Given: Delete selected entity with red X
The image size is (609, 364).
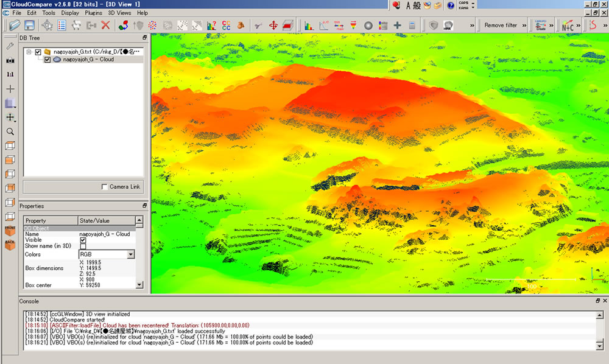Looking at the screenshot, I should [105, 26].
